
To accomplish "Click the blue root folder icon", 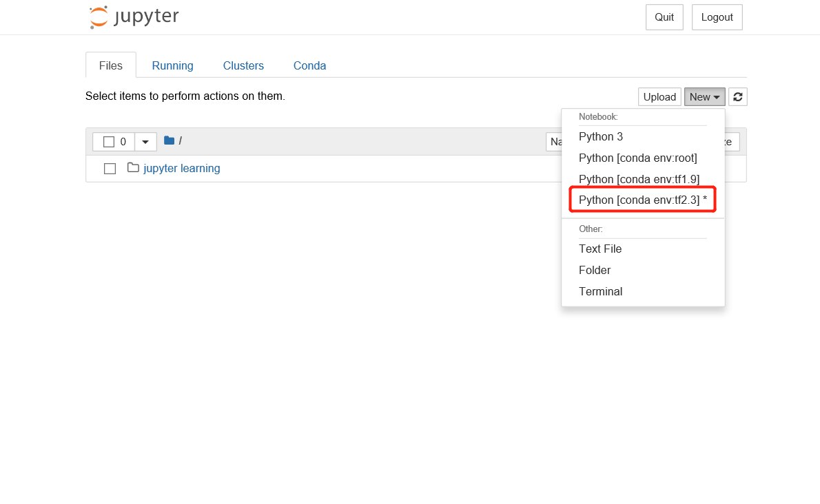I will (169, 140).
